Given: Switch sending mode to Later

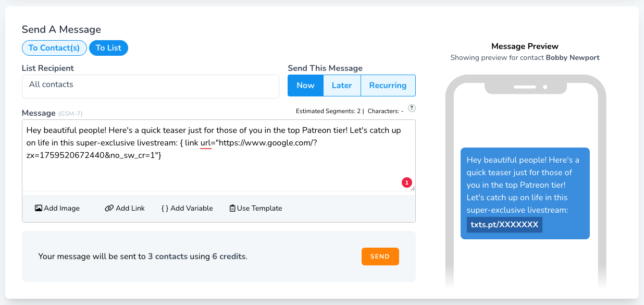Looking at the screenshot, I should [x=342, y=85].
